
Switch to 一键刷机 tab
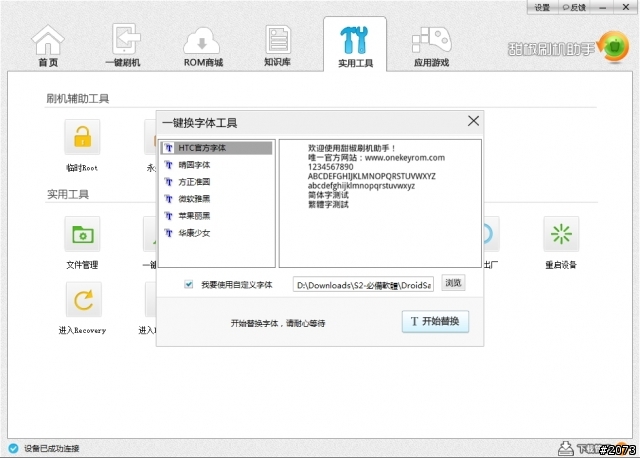tap(124, 45)
